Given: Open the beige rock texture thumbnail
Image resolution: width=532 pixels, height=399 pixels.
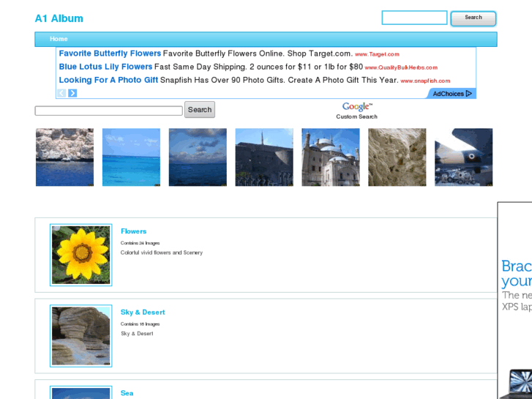Looking at the screenshot, I should click(x=397, y=157).
